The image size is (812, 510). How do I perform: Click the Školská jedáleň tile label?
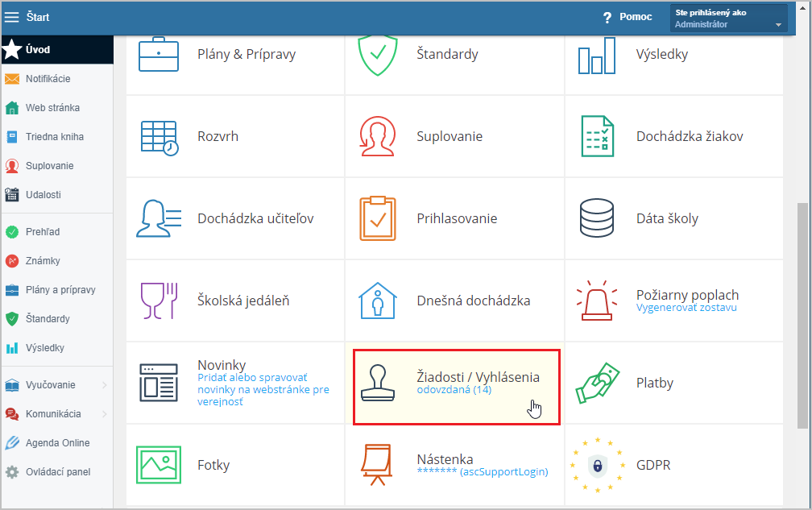click(243, 301)
